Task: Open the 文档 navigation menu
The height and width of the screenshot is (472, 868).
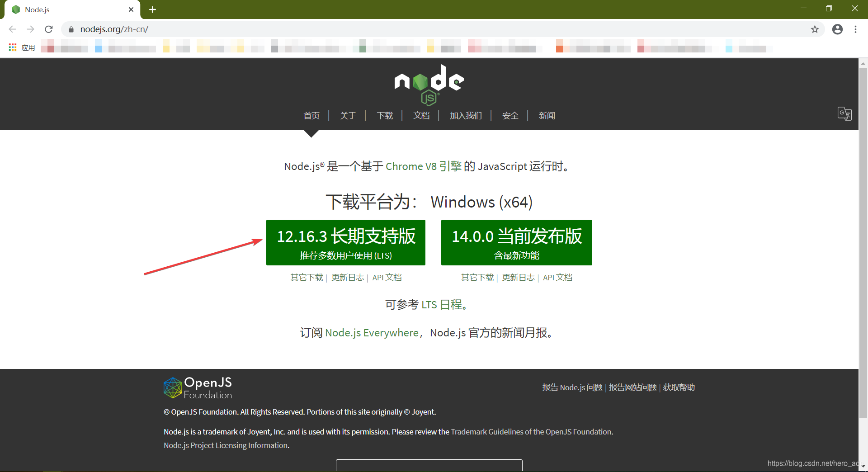Action: 421,116
